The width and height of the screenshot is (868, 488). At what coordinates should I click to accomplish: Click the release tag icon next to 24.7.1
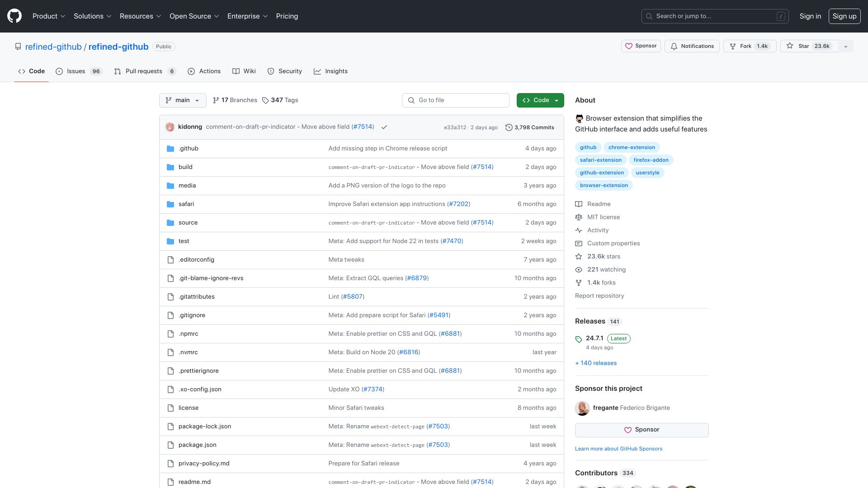coord(579,339)
